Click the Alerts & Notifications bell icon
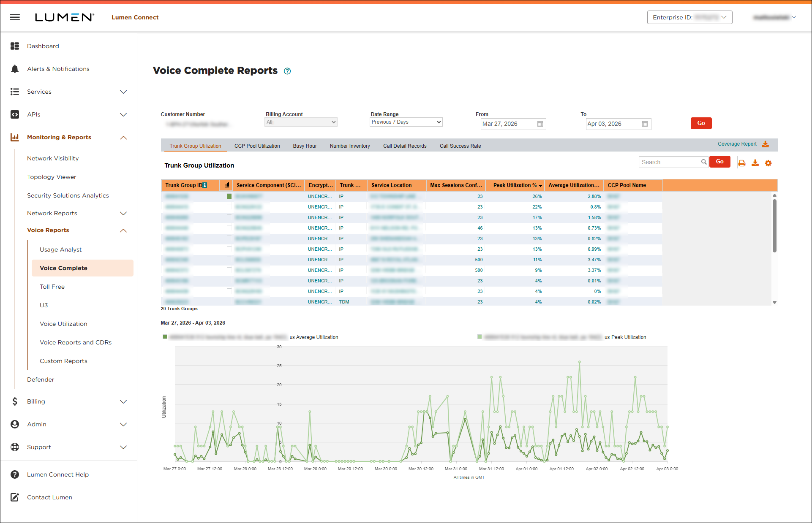The width and height of the screenshot is (812, 523). pos(15,69)
